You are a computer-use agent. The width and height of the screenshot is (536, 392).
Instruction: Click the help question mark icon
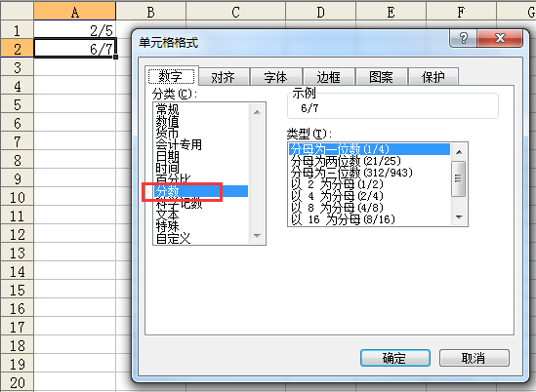tap(463, 38)
